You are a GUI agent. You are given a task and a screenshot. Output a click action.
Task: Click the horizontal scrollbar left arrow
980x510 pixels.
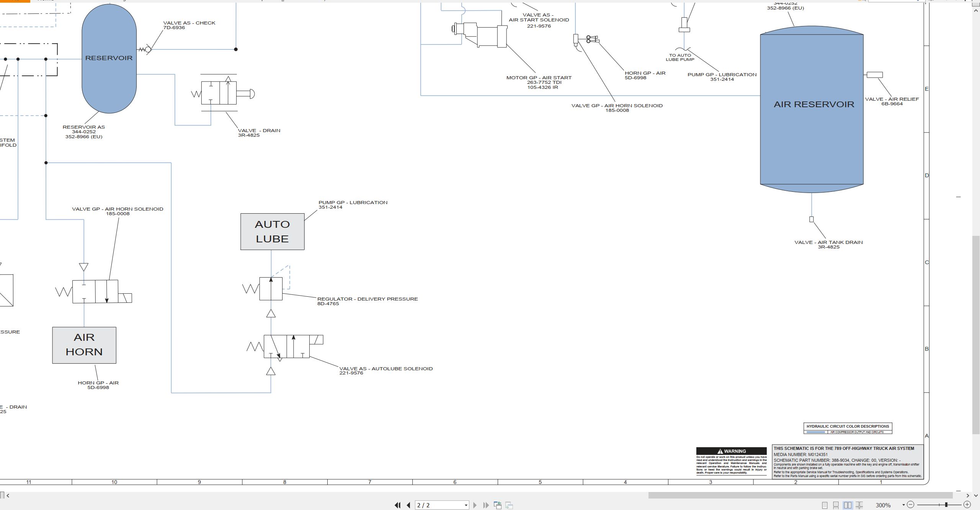(x=8, y=495)
